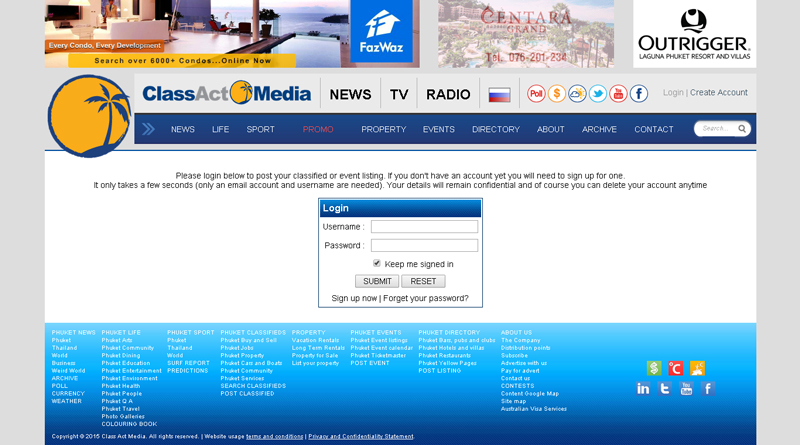Click COLOURING BOOK in footer

(129, 425)
